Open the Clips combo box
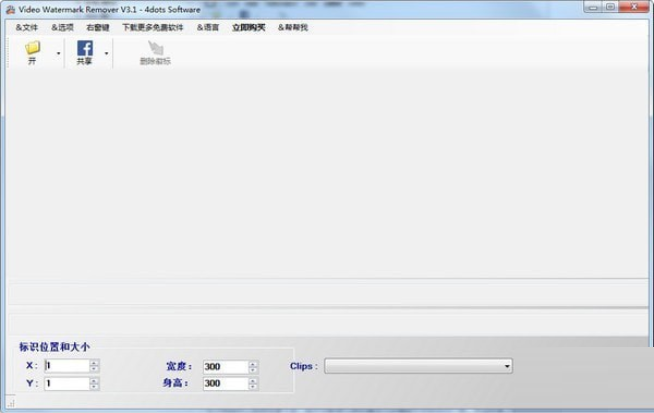This screenshot has height=413, width=654. tap(418, 366)
